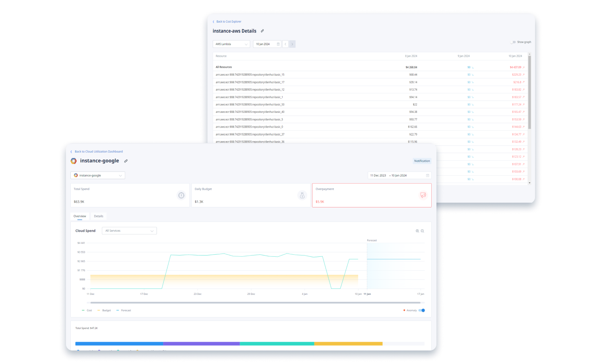This screenshot has width=601, height=364.
Task: Click the Total Spend dollar coin icon
Action: pos(181,195)
